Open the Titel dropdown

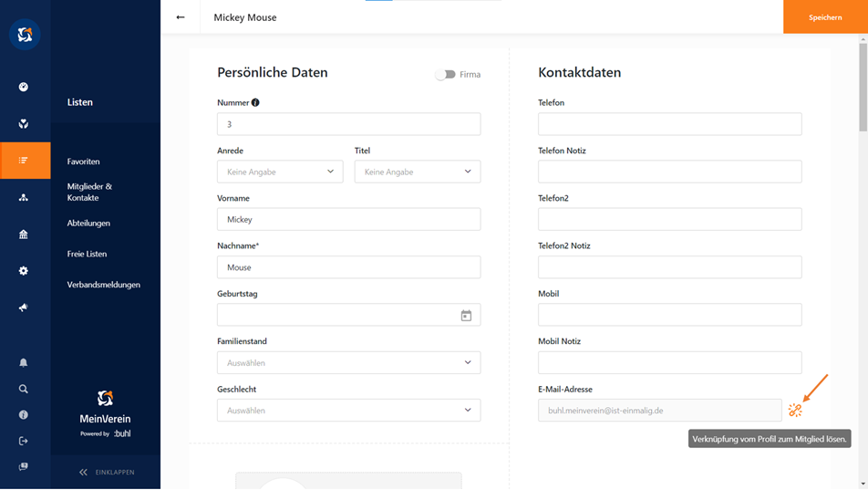click(418, 172)
